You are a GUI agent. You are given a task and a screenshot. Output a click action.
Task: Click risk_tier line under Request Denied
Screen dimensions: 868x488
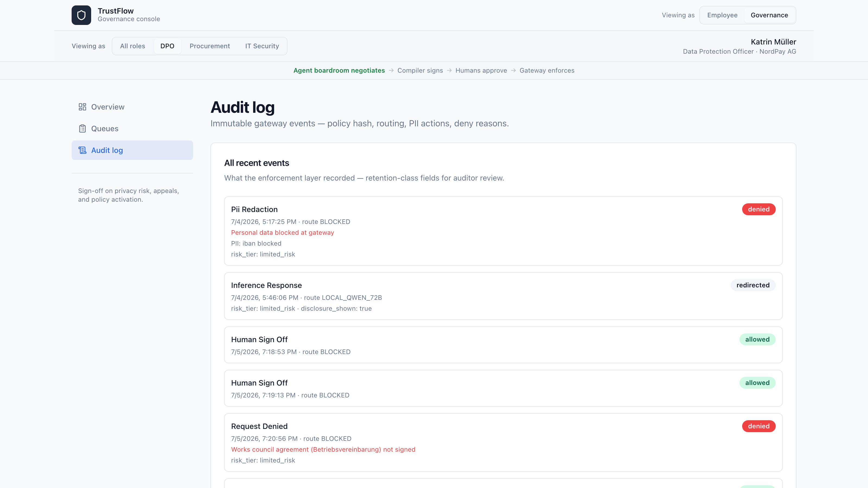coord(263,460)
